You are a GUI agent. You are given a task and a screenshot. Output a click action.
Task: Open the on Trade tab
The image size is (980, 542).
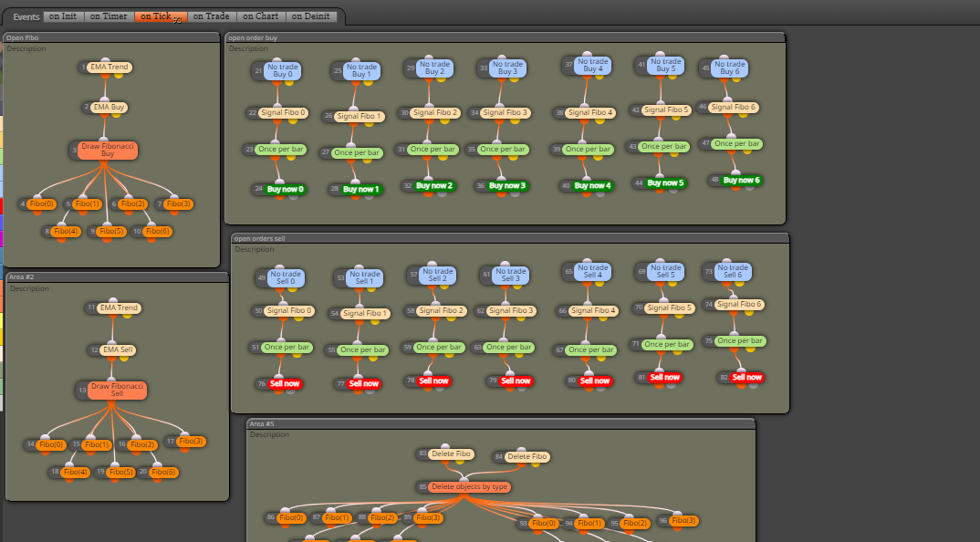click(x=212, y=16)
